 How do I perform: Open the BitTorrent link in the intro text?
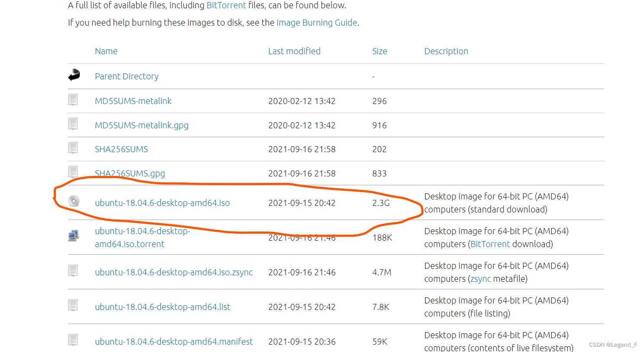pos(226,6)
